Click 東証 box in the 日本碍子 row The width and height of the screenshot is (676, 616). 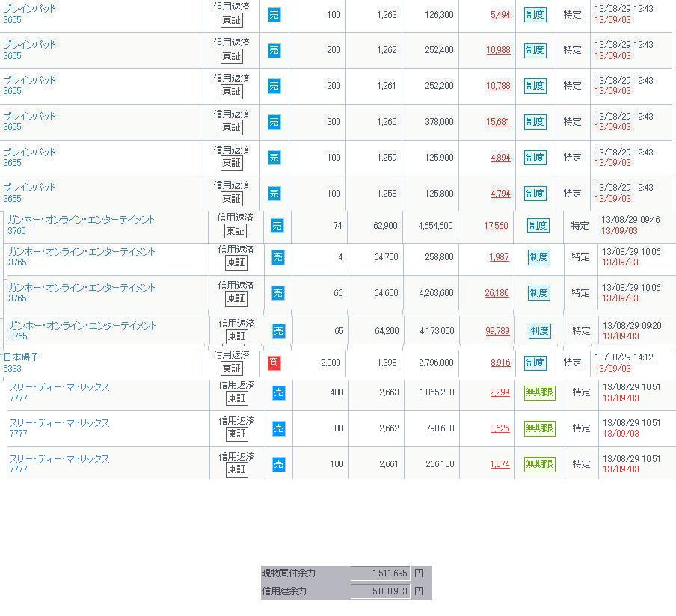(232, 369)
